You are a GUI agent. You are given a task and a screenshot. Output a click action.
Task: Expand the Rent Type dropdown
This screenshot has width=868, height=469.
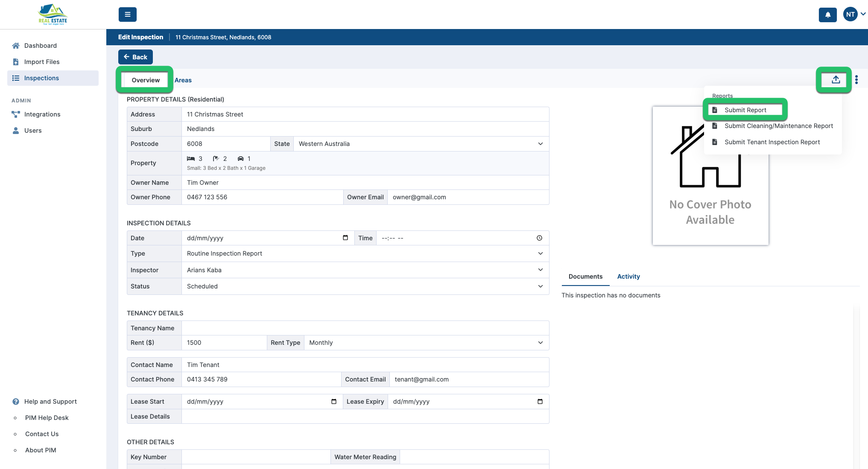(426, 343)
